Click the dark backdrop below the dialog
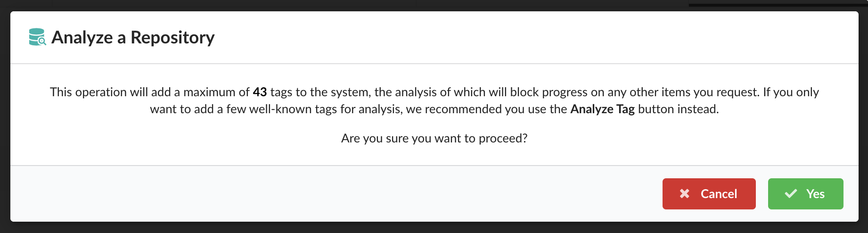 pos(330,228)
